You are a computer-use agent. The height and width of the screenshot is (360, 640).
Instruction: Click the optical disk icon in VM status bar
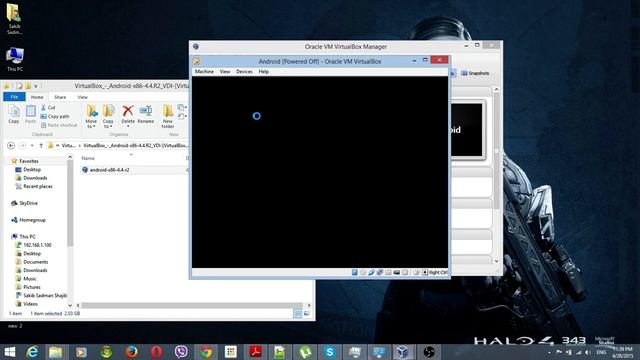363,272
